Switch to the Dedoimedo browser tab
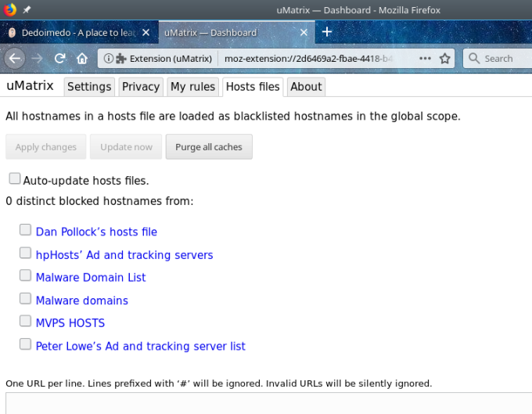This screenshot has width=532, height=414. (x=78, y=33)
